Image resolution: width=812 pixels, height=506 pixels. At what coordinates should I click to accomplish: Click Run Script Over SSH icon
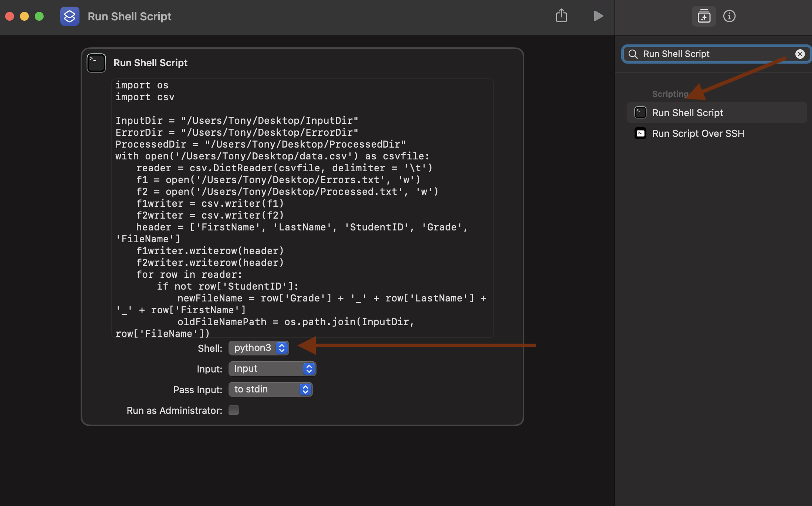640,134
